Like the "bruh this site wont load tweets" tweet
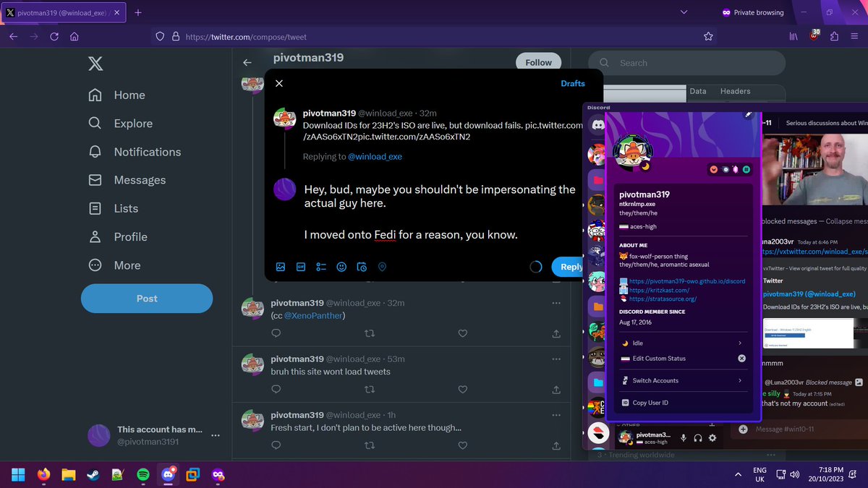 pyautogui.click(x=462, y=389)
